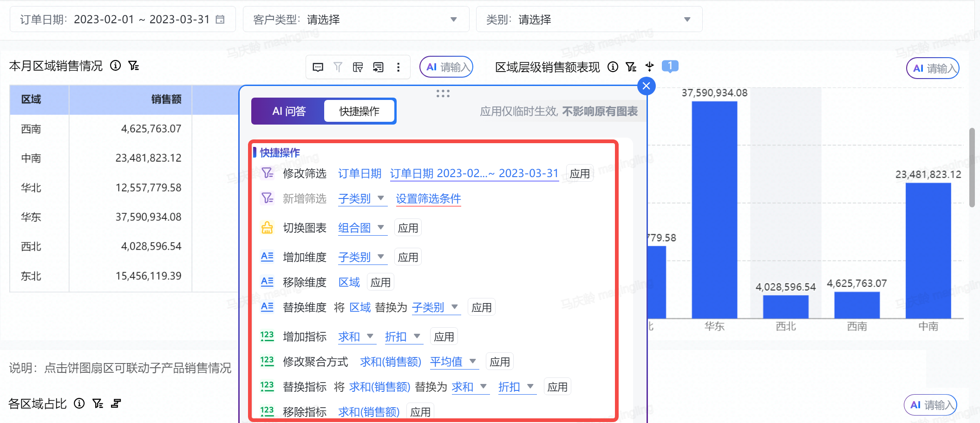
Task: Open the 客户类型 dropdown
Action: 356,20
